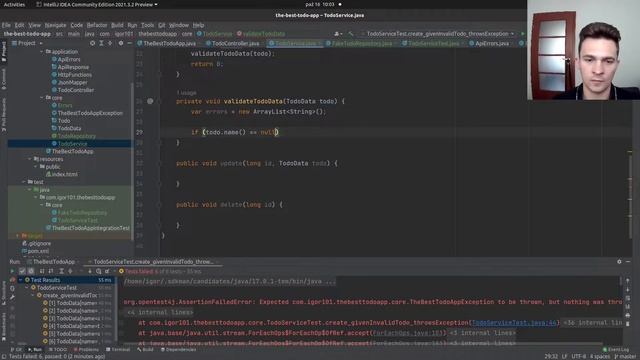Click the import tests icon in Run toolbar
Screen dimensions: 640x360
[x=107, y=271]
